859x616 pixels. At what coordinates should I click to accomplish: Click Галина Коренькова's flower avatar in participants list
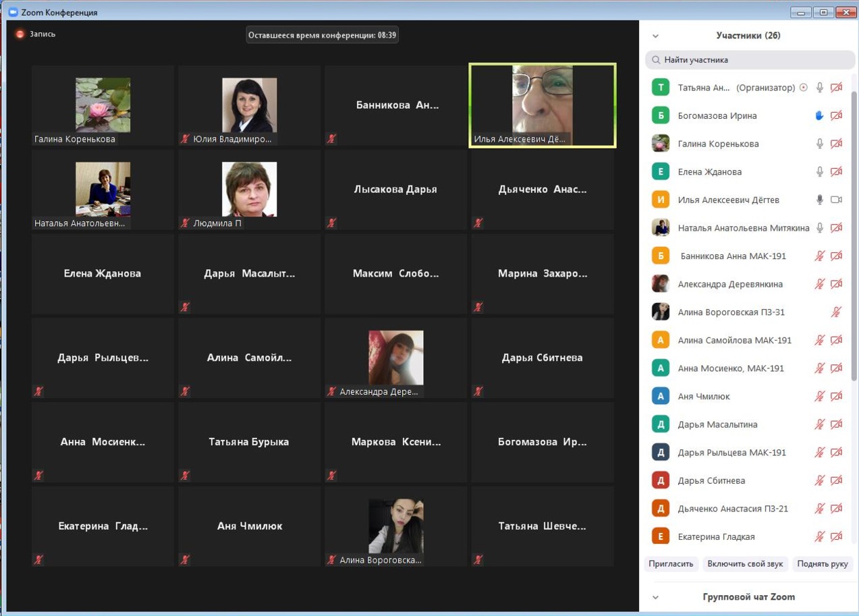[661, 144]
